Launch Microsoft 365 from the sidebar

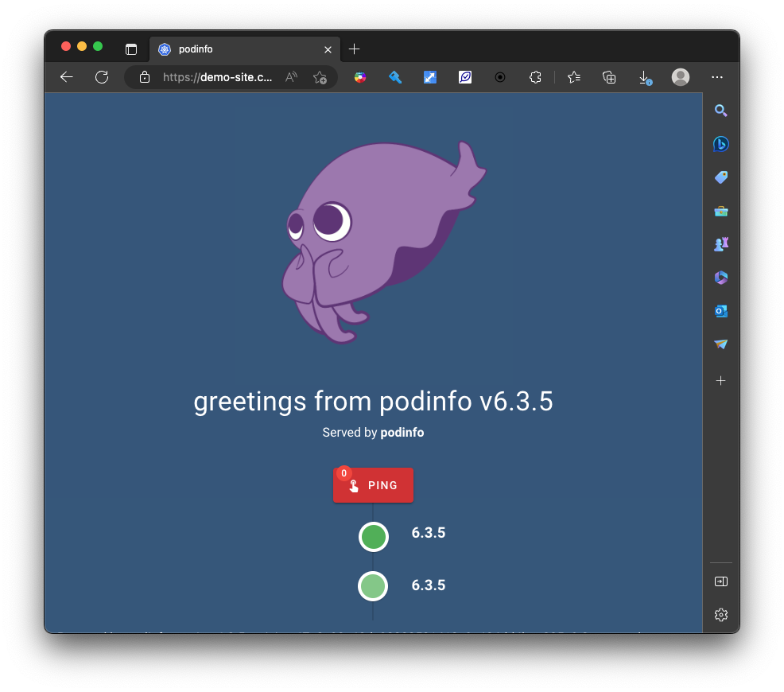pyautogui.click(x=721, y=278)
